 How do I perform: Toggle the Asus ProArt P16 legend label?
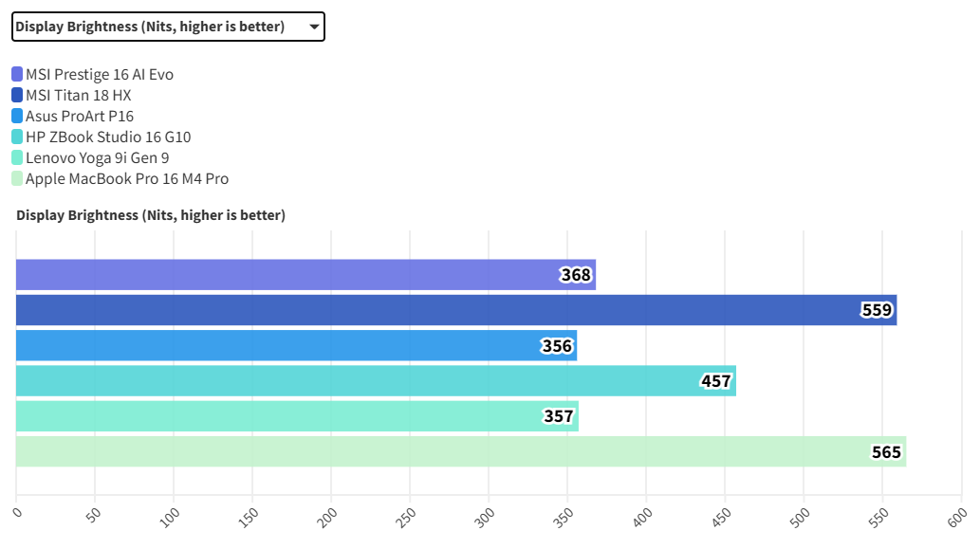coord(80,116)
